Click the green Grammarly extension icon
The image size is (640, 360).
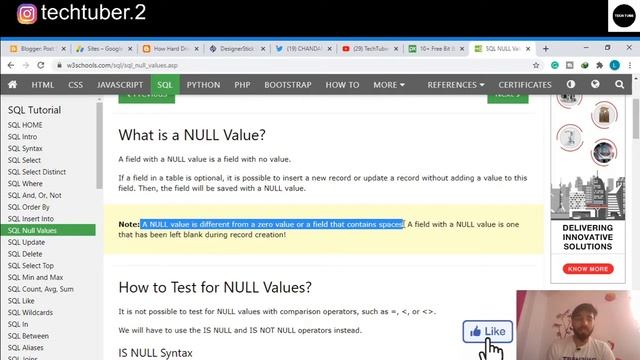[x=554, y=65]
